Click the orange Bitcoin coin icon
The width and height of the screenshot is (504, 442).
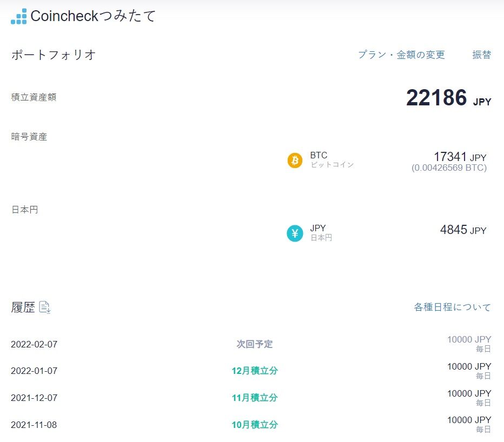pyautogui.click(x=295, y=160)
